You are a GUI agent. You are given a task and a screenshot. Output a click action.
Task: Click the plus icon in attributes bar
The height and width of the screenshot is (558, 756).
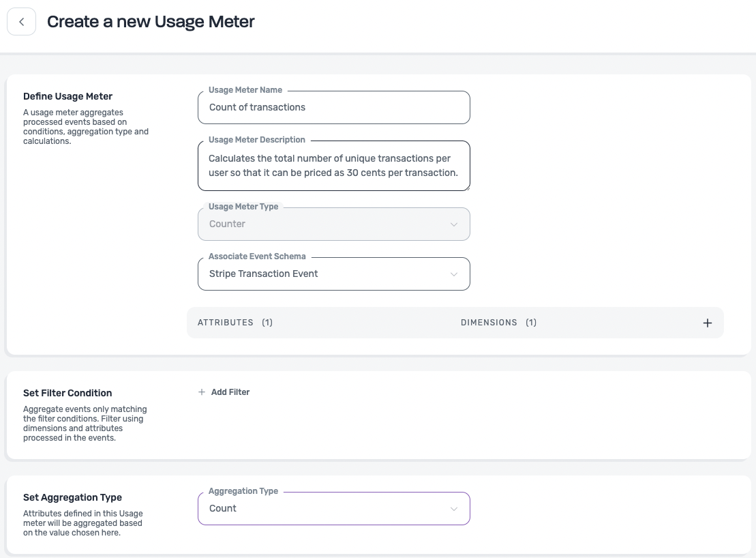click(x=707, y=323)
